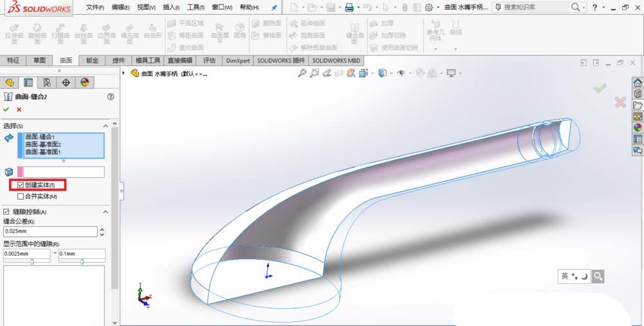
Task: Open PropertyManager help question icon
Action: point(111,97)
